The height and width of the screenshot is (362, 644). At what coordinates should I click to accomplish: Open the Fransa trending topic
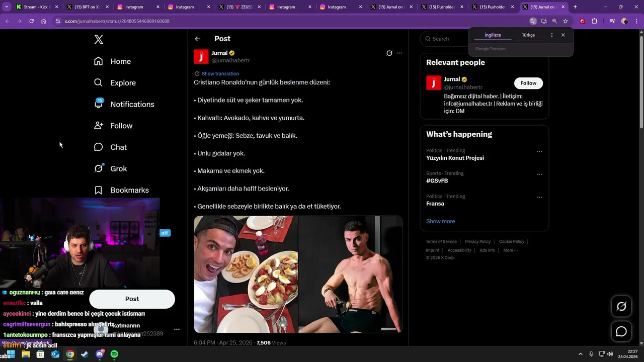tap(435, 204)
